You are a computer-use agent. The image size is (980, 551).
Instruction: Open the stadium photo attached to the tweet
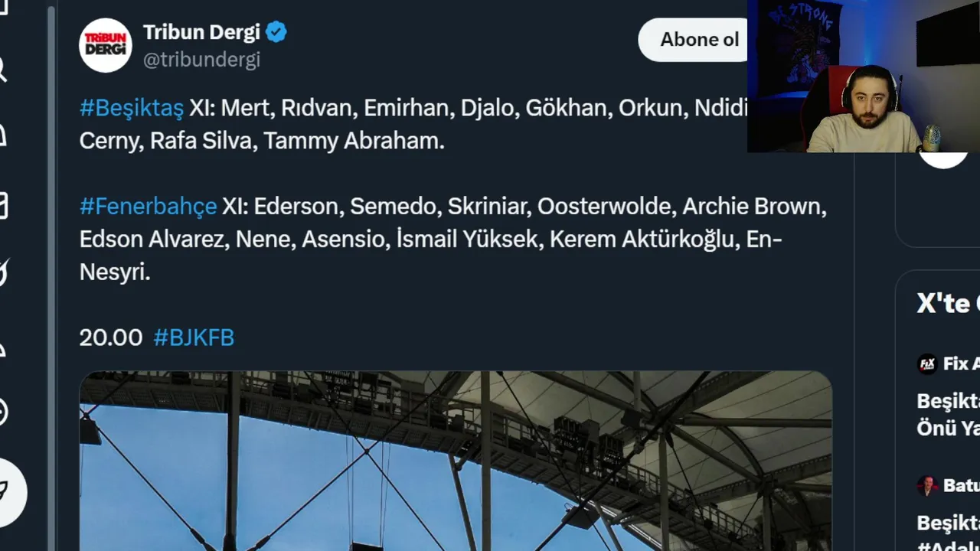(x=456, y=461)
